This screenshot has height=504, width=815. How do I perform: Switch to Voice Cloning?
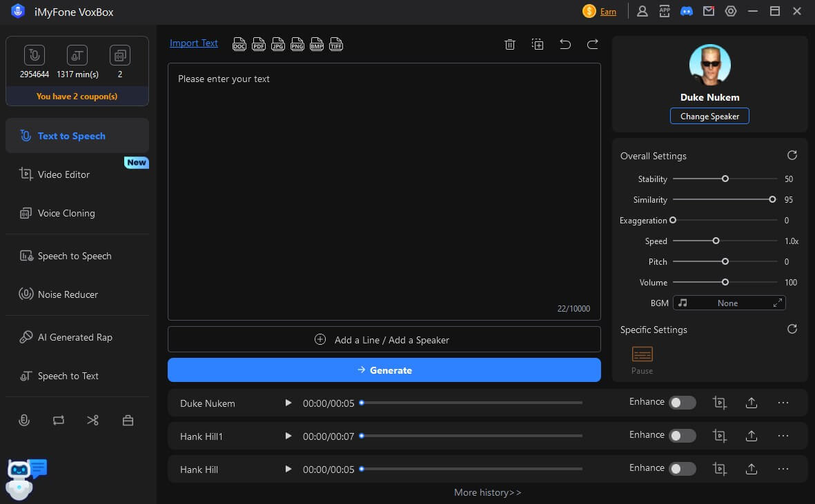click(x=66, y=213)
